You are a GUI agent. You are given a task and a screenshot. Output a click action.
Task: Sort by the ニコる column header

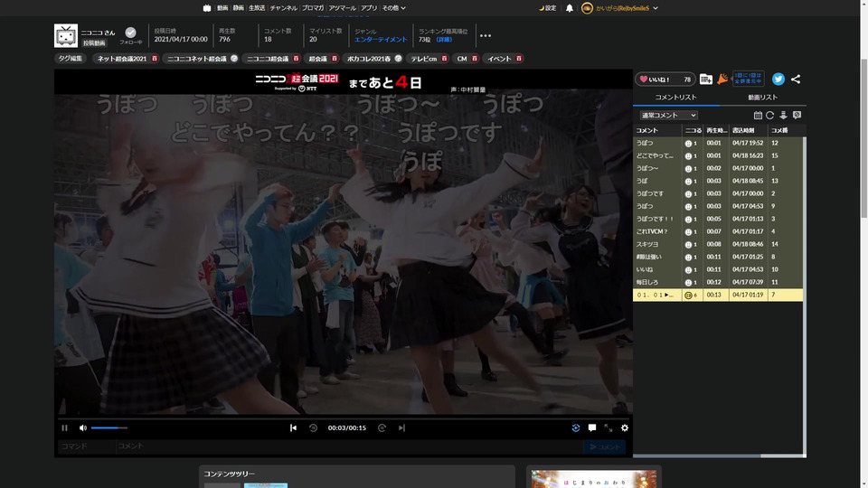click(x=693, y=130)
